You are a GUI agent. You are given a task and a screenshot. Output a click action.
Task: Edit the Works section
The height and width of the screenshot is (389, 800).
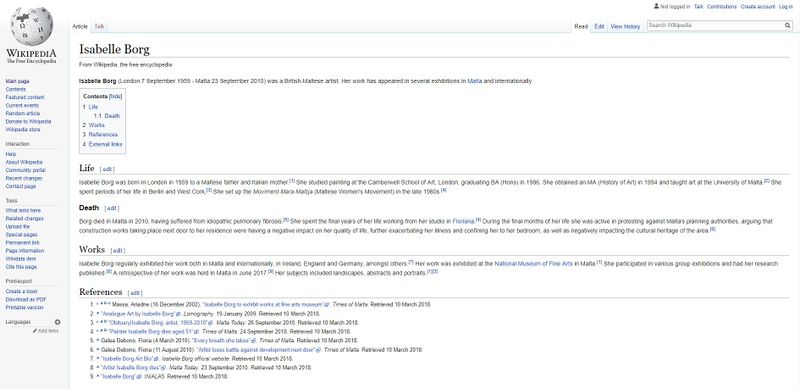pyautogui.click(x=117, y=251)
